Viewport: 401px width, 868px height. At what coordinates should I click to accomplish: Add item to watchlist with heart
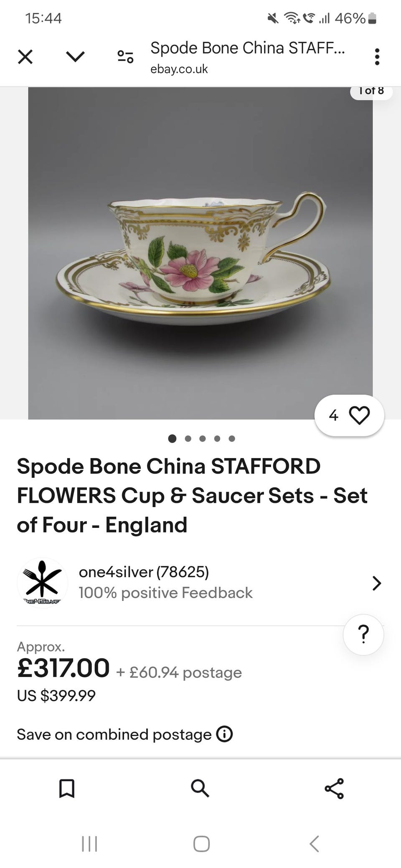click(359, 415)
